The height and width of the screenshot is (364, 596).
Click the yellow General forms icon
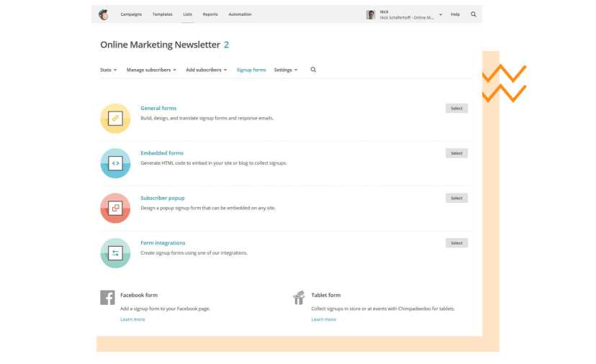(115, 118)
